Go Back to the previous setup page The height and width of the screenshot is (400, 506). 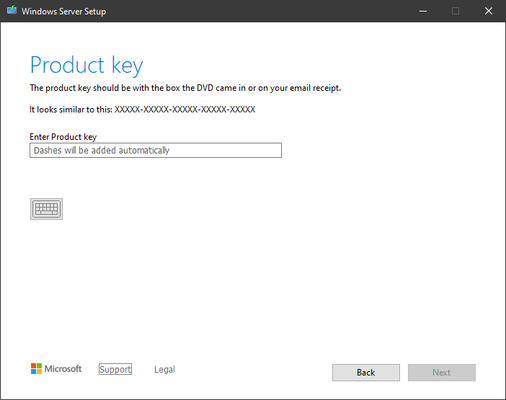(366, 372)
